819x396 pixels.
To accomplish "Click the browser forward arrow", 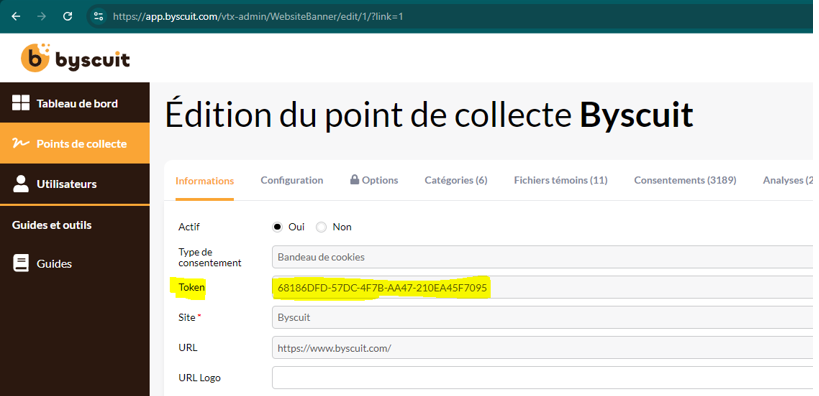I will (42, 16).
